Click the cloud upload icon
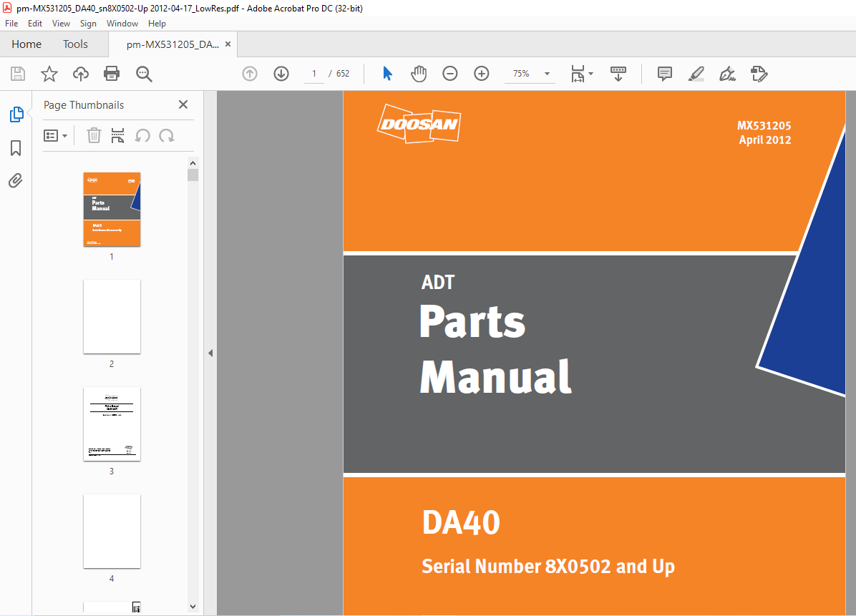The image size is (856, 616). point(81,74)
